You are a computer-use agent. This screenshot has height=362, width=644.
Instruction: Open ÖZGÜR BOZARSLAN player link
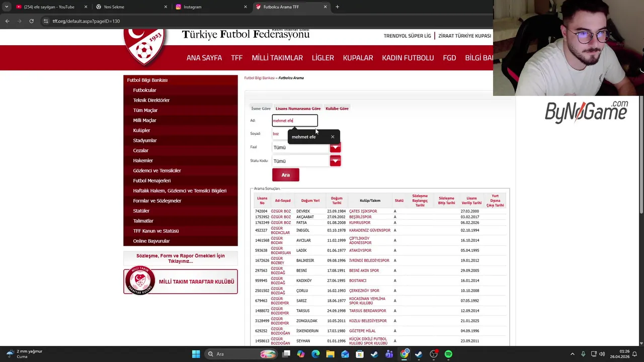[x=281, y=250]
